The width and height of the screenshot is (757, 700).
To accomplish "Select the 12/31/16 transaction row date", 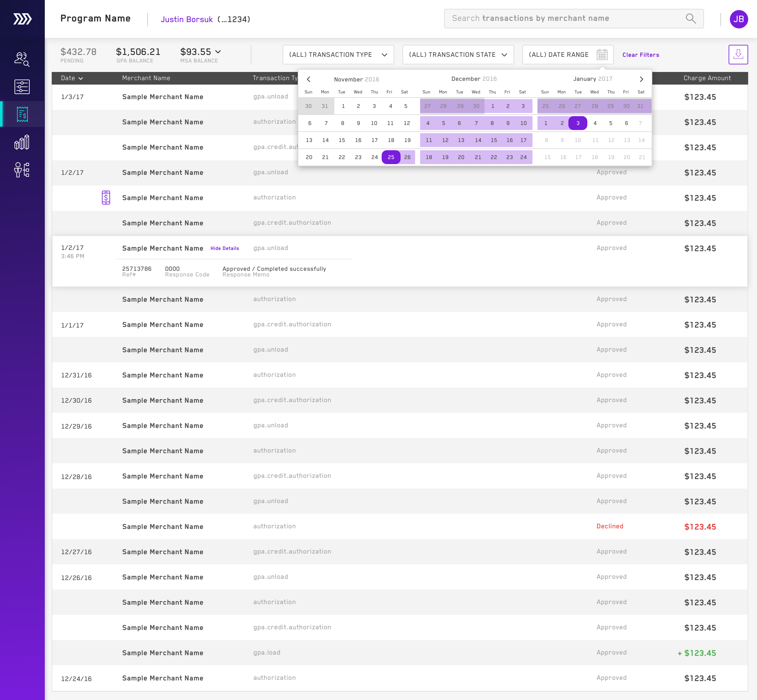I will click(x=76, y=375).
